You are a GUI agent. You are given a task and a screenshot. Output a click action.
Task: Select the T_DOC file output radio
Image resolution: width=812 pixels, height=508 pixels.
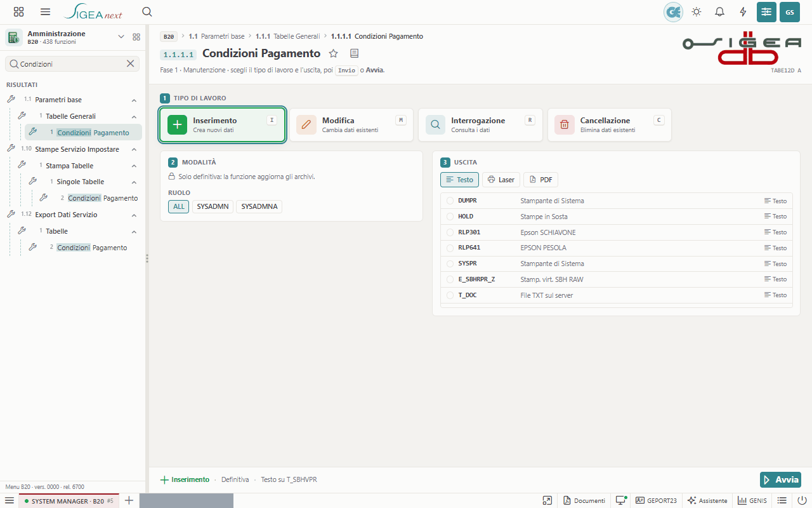tap(450, 295)
